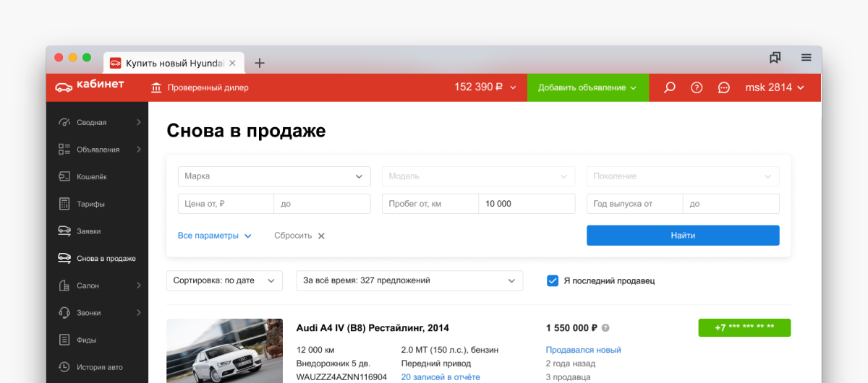Click 1 550 000 ₽ price text
Screen dimensions: 868x383
571,327
